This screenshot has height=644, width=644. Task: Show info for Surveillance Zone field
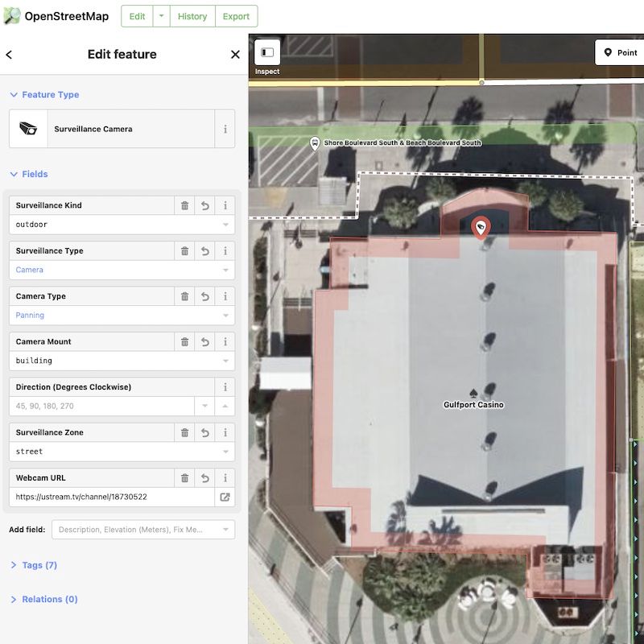click(x=225, y=432)
